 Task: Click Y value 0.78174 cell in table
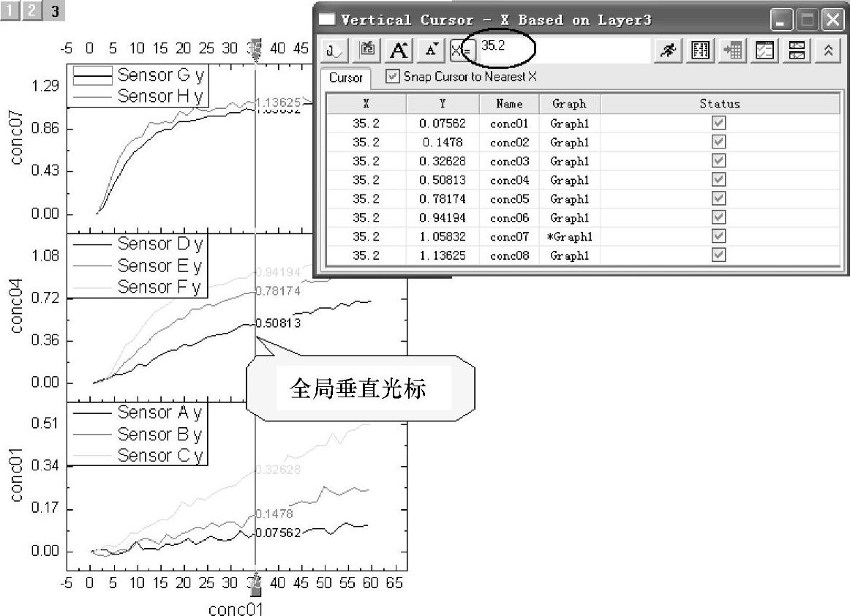point(443,199)
